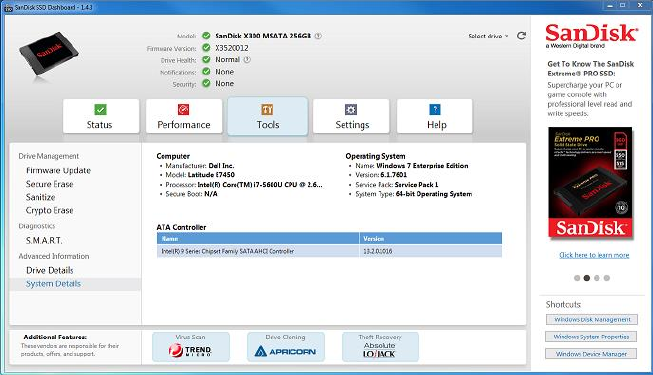Screen dimensions: 653x375
Task: Click the SanDisk logo in the right panel
Action: (x=591, y=36)
